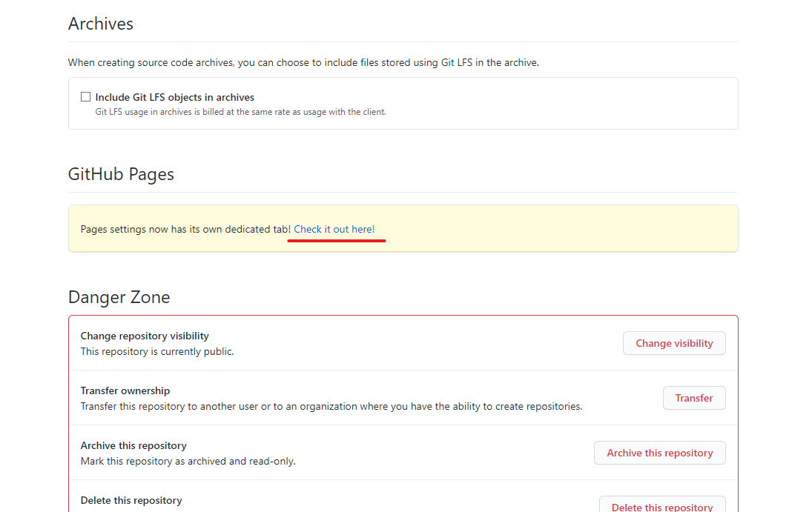Screen dimensions: 812x512
Task: Click the Archive this repository row label
Action: coord(133,445)
